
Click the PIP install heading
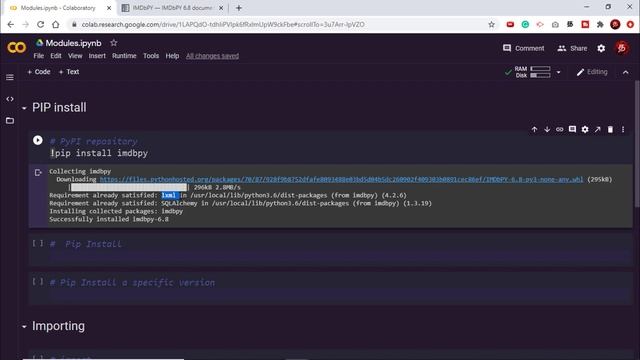[x=59, y=108]
